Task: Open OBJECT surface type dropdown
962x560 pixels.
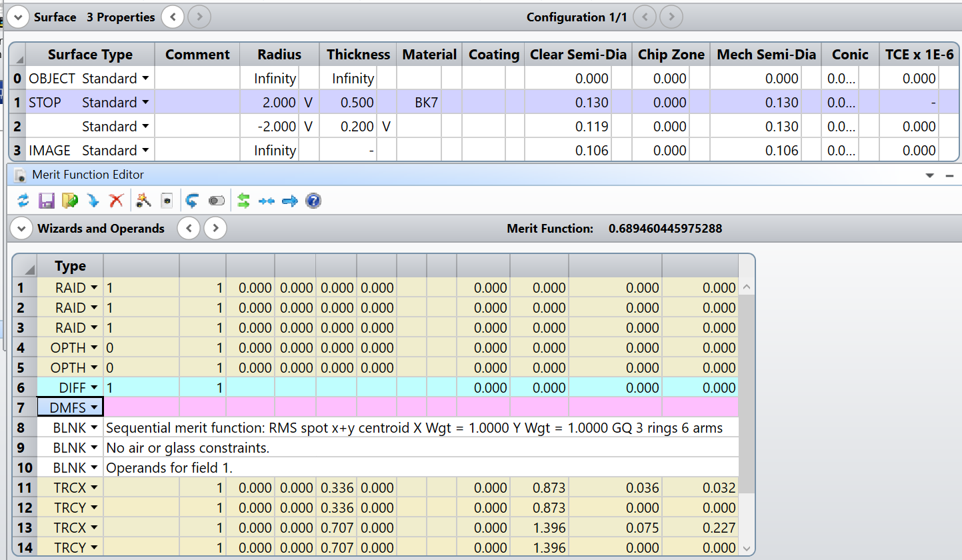Action: click(x=145, y=79)
